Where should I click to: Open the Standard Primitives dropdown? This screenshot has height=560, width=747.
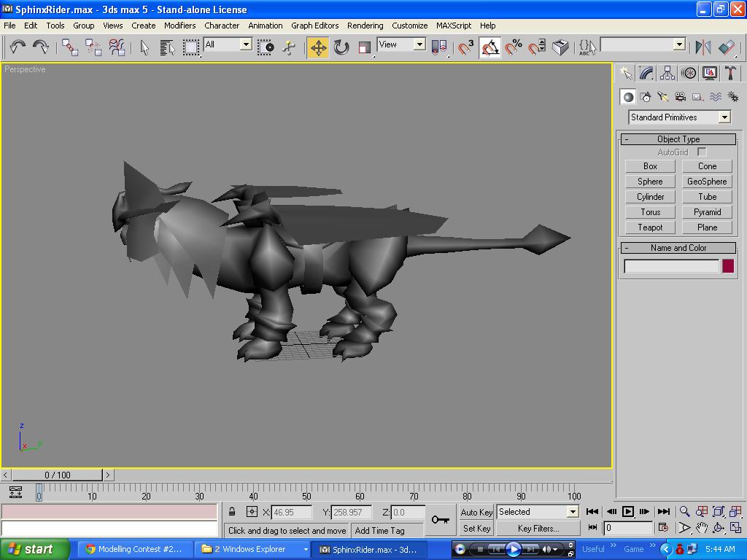680,117
